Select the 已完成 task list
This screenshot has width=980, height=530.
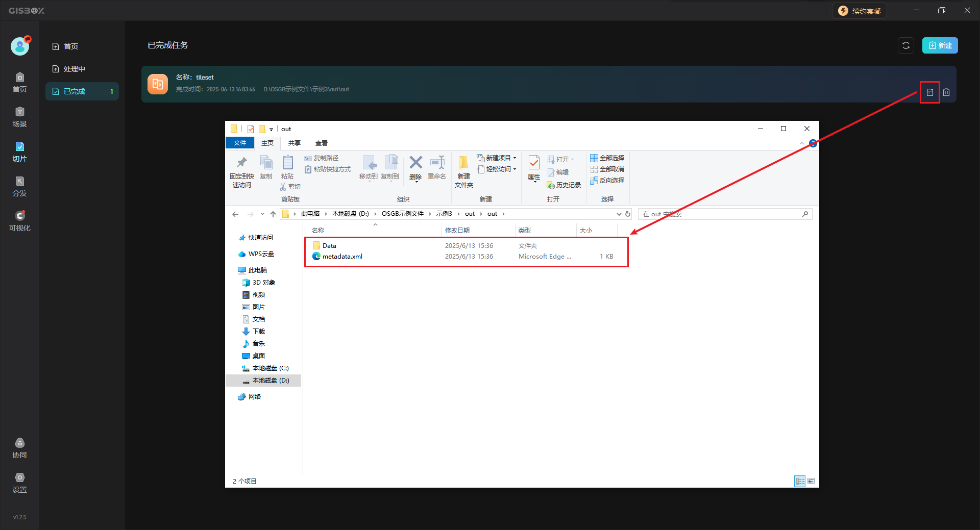[x=82, y=91]
